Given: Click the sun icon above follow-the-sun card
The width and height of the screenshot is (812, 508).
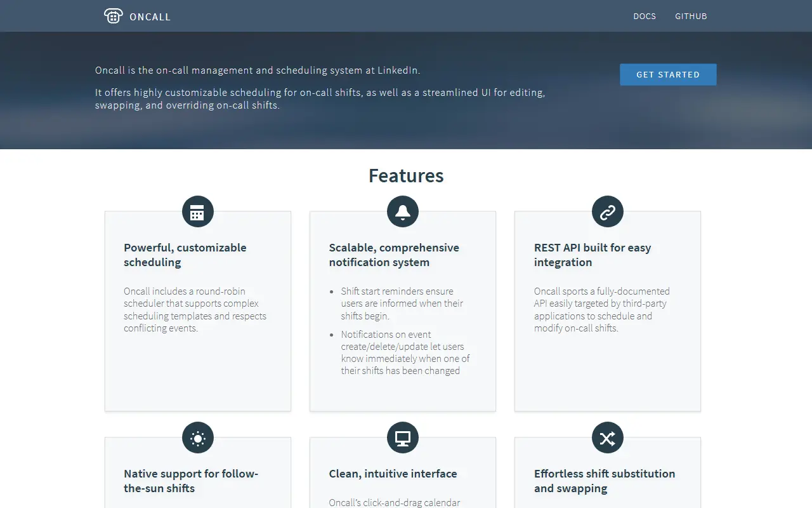Looking at the screenshot, I should (x=198, y=438).
